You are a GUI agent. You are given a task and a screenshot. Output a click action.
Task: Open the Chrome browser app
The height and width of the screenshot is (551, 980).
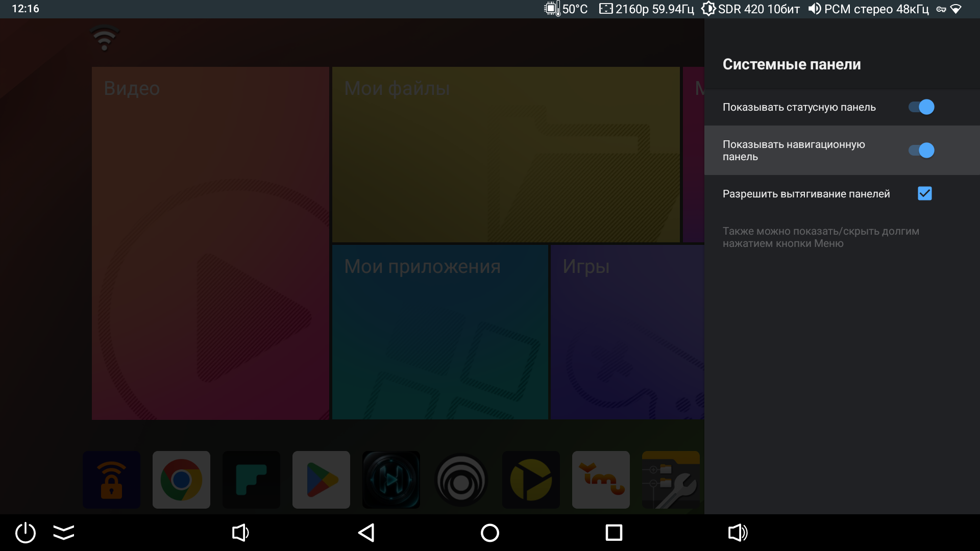click(x=181, y=480)
